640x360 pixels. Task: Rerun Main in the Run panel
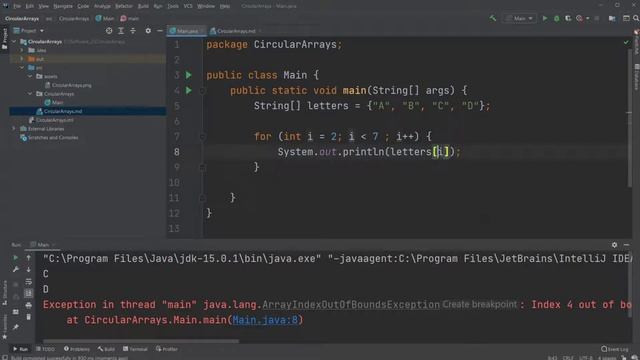click(16, 258)
